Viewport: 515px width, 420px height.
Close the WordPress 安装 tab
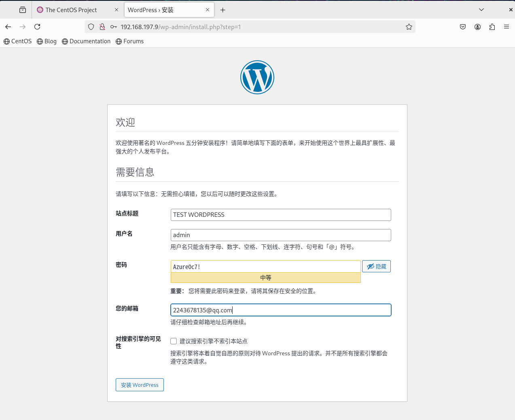[208, 10]
